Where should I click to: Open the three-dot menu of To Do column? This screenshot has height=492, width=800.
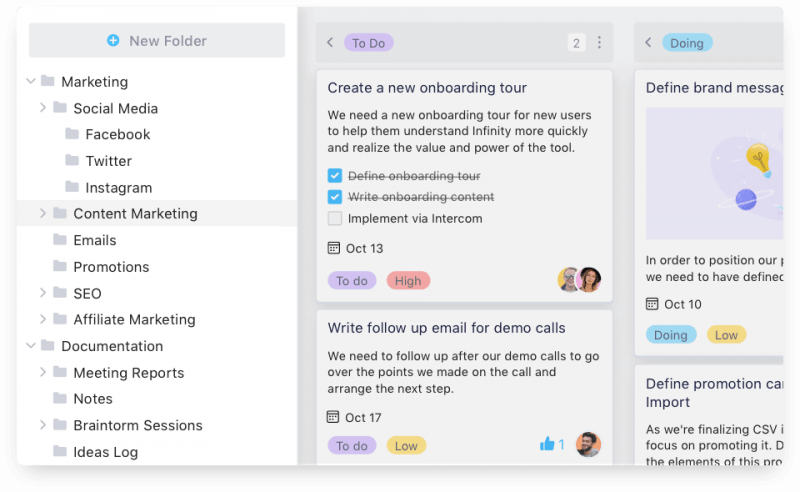[599, 42]
